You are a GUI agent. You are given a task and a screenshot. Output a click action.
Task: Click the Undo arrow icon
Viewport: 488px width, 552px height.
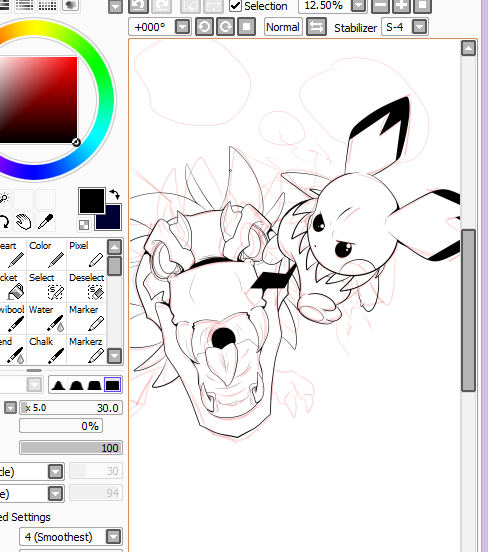tap(138, 6)
